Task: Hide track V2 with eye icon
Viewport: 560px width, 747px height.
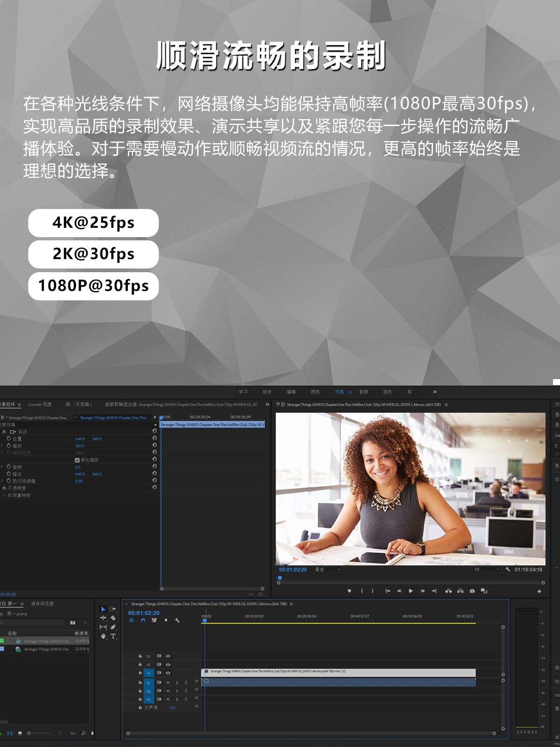Action: click(168, 664)
